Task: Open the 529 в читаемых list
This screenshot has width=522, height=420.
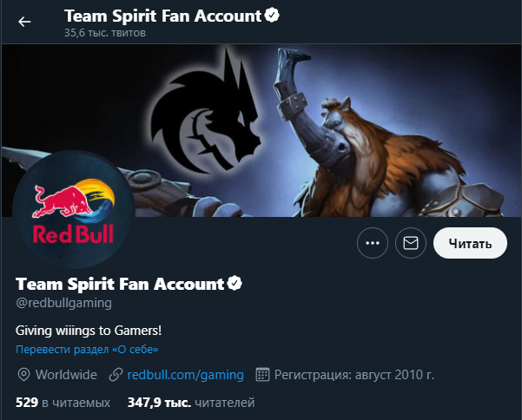Action: 63,402
